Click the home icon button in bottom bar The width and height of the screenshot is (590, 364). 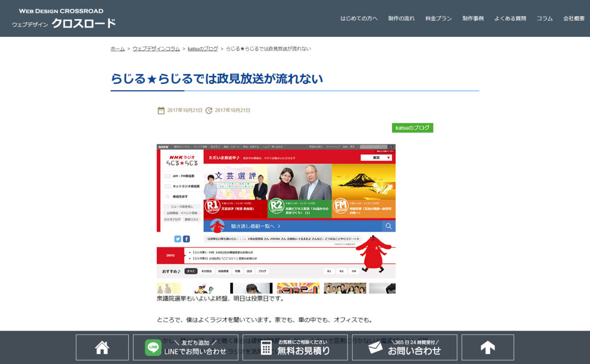tap(102, 347)
